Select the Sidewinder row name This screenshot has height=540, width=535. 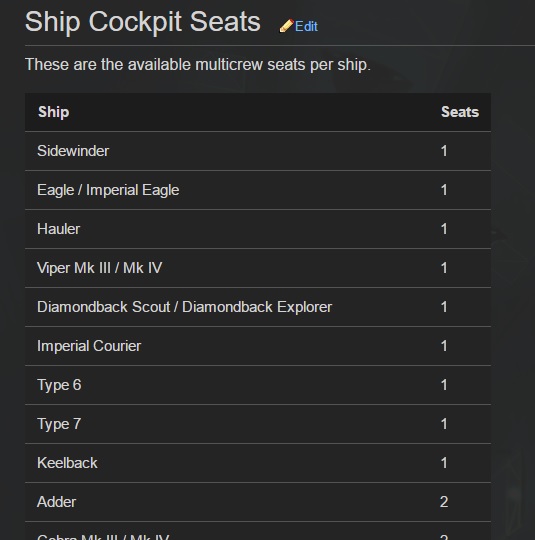73,151
